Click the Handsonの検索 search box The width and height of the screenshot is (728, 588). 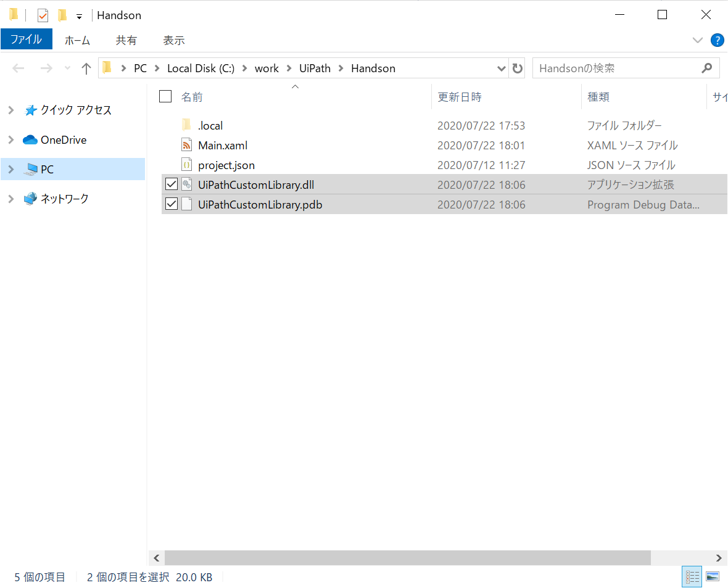[x=626, y=68]
